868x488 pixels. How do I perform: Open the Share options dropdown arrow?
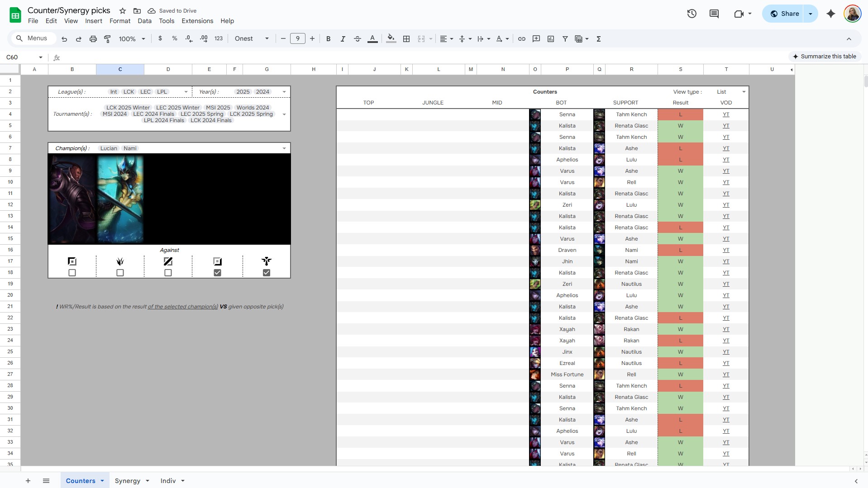(811, 14)
